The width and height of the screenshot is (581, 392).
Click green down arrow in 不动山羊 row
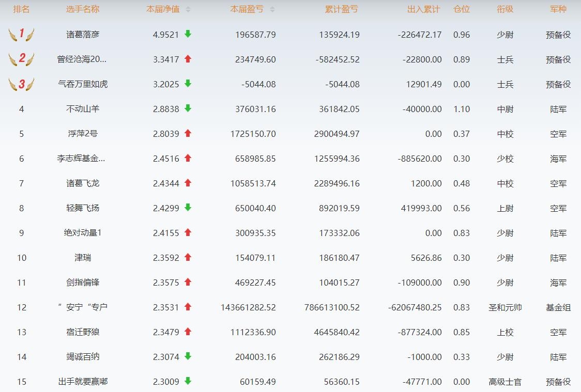188,108
